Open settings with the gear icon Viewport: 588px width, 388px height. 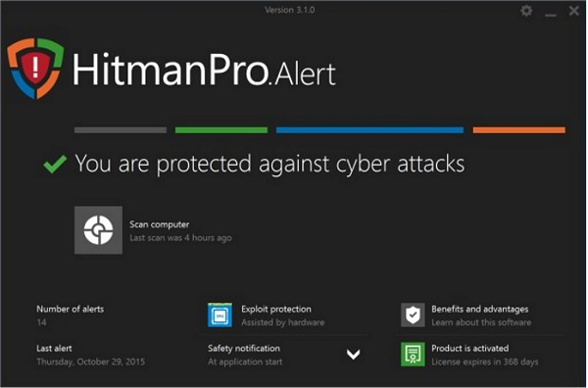point(526,11)
